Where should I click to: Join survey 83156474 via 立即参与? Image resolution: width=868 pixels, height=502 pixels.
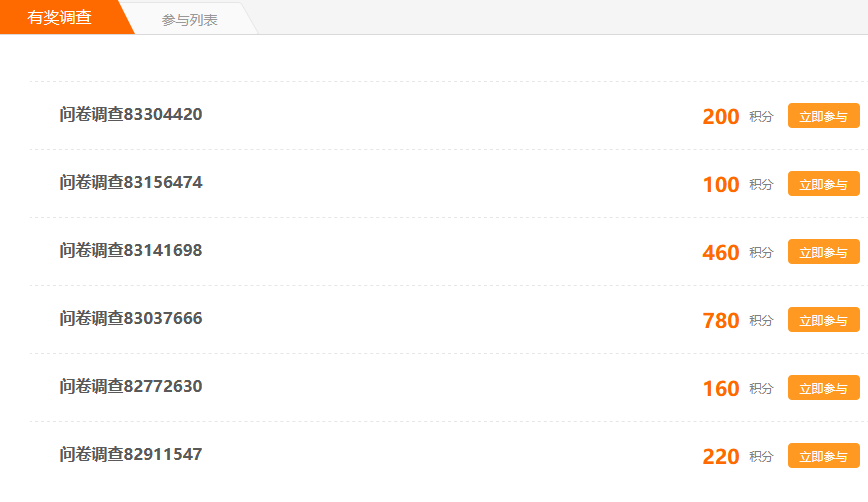pyautogui.click(x=823, y=184)
